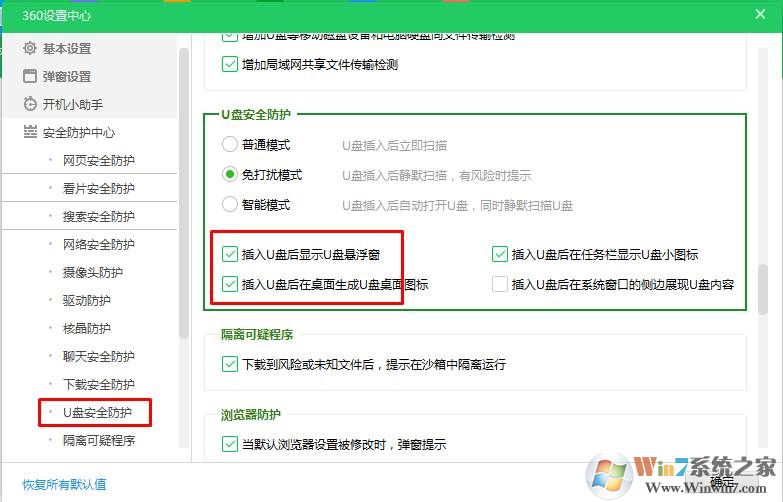
Task: Select 下载安全防护 in sidebar
Action: (x=99, y=384)
